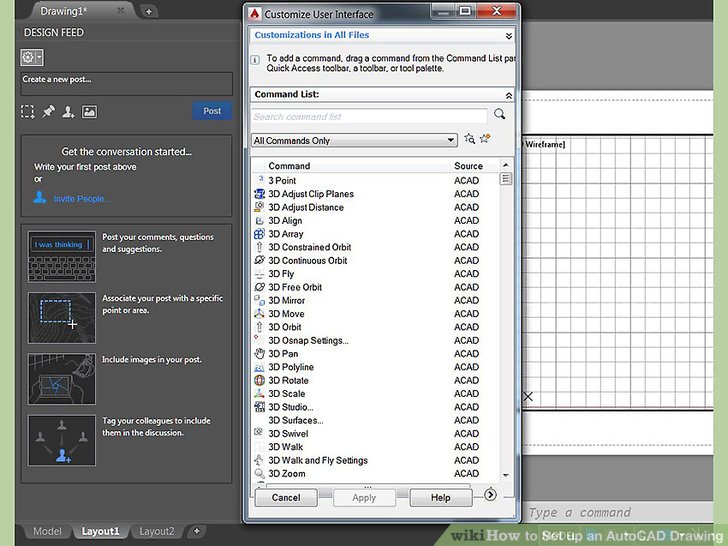
Task: Click the associate area selection icon
Action: coord(27,111)
